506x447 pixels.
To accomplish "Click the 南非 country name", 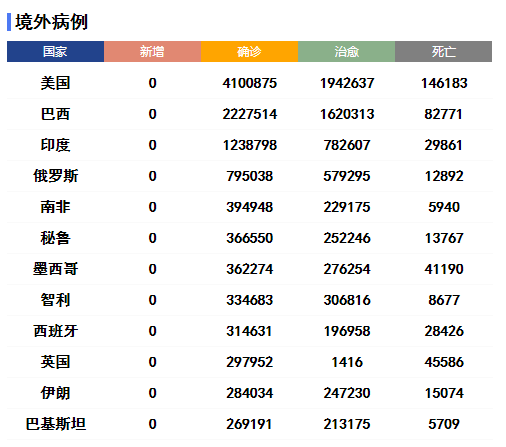I will click(x=55, y=207).
